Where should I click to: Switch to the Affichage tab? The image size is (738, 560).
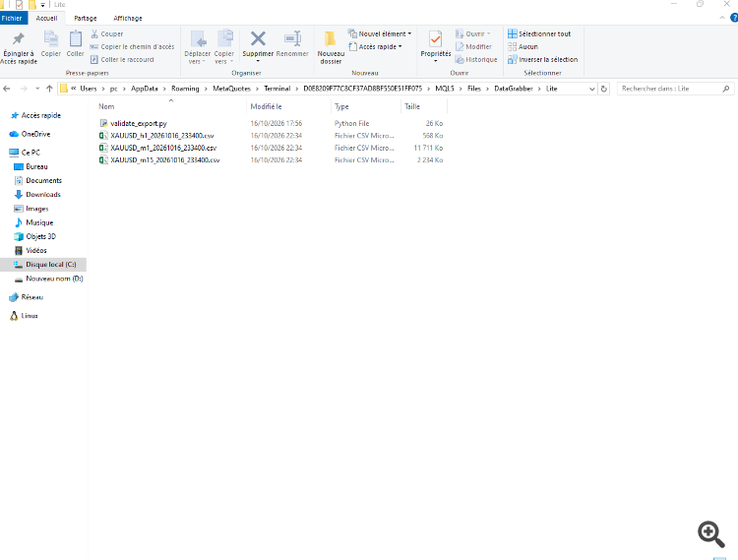pos(128,18)
